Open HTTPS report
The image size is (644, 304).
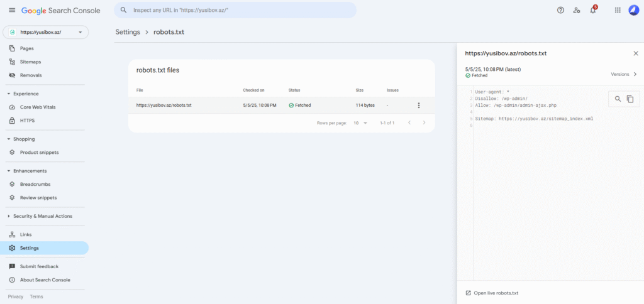(x=28, y=121)
